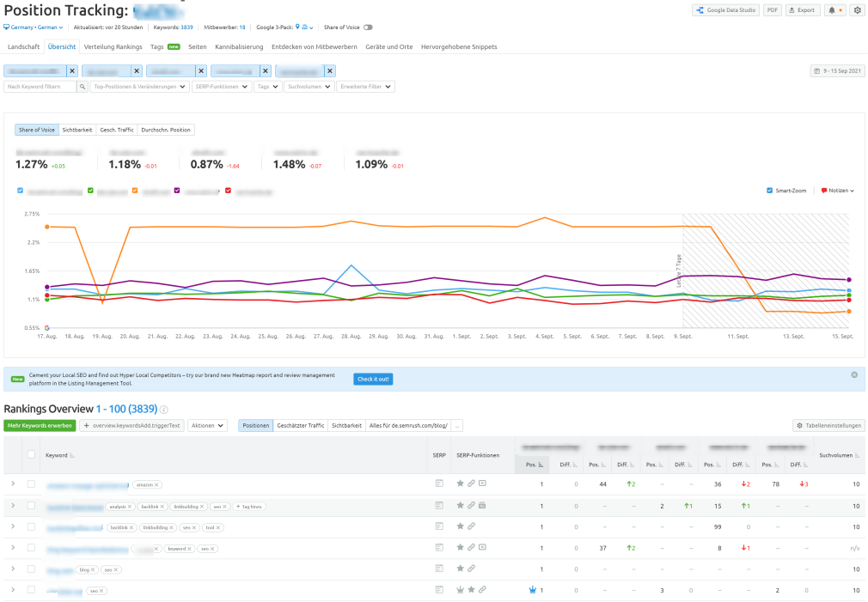Open the Aktionen dropdown
Screen dimensions: 868x602
[x=208, y=425]
